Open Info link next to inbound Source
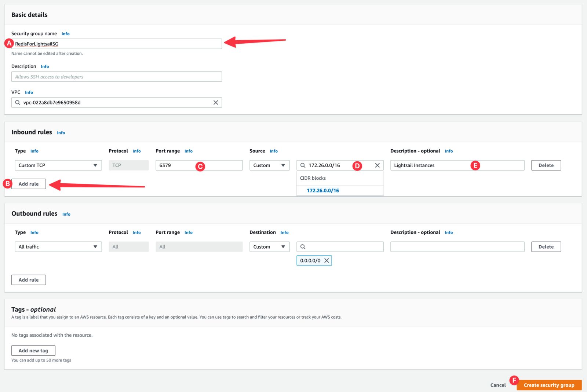587x392 pixels. pos(274,151)
